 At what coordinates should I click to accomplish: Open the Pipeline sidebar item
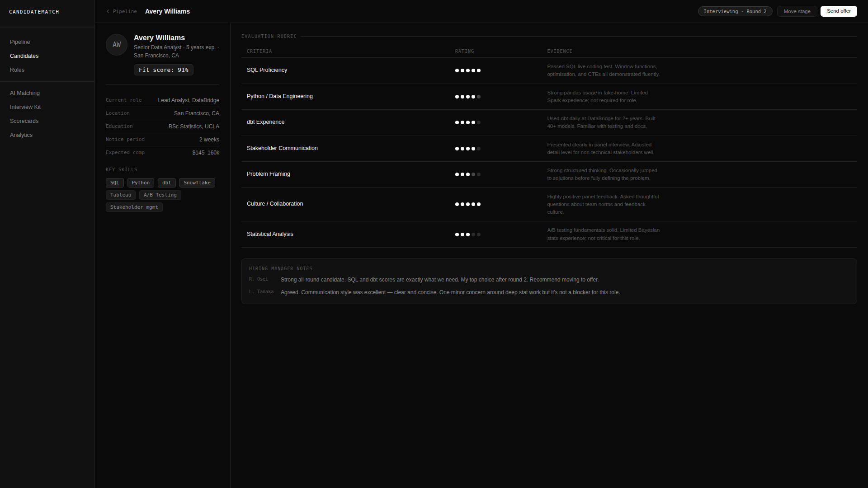[20, 42]
